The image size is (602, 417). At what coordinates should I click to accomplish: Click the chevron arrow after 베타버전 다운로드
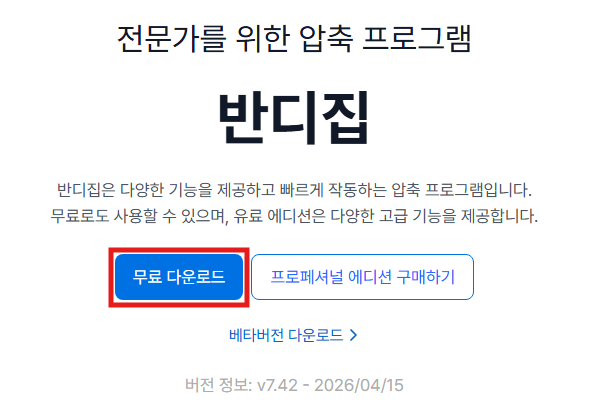point(354,335)
